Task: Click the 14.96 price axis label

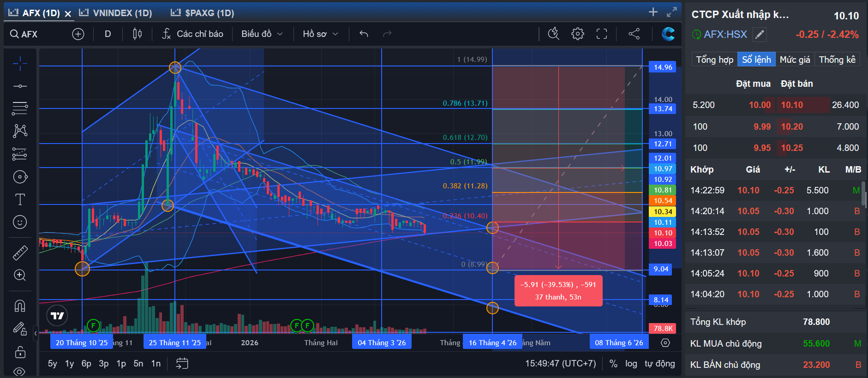Action: (x=663, y=67)
